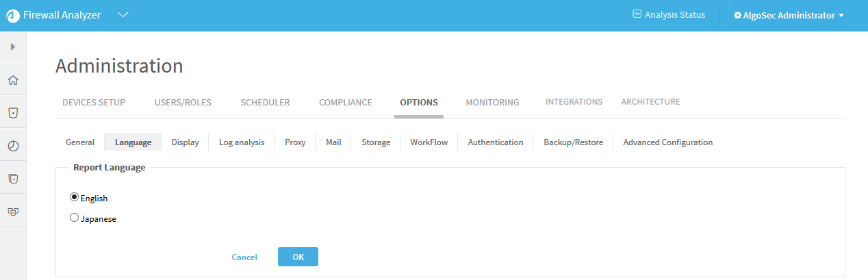Switch to the Devices Setup tab
868x280 pixels.
(94, 103)
